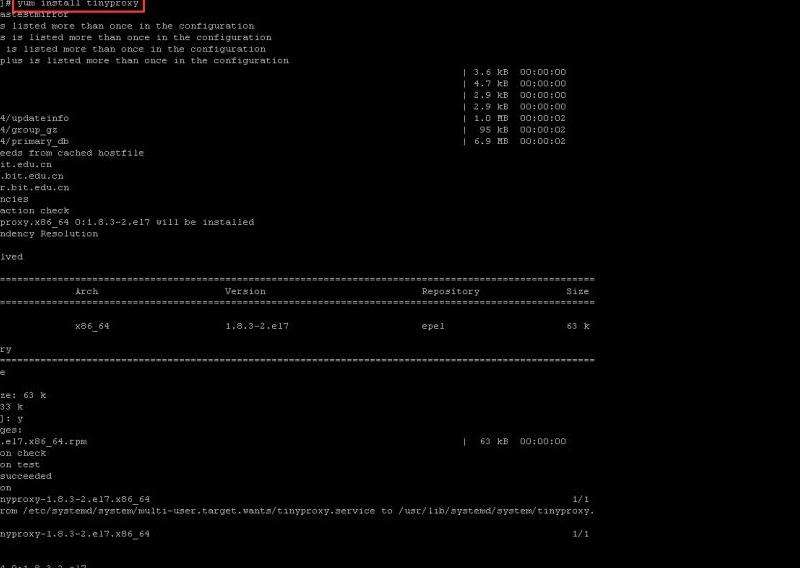800x568 pixels.
Task: Click the el7.x86_64.rpm package download line
Action: pos(43,441)
